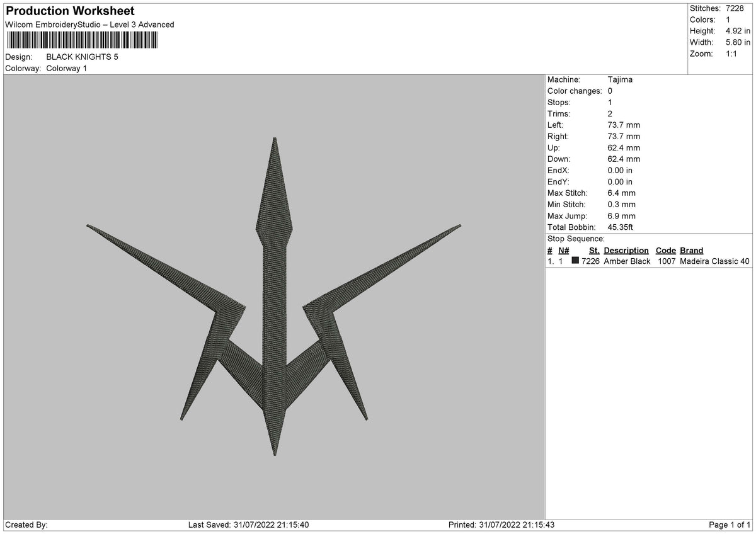Click the N# column header

click(563, 251)
